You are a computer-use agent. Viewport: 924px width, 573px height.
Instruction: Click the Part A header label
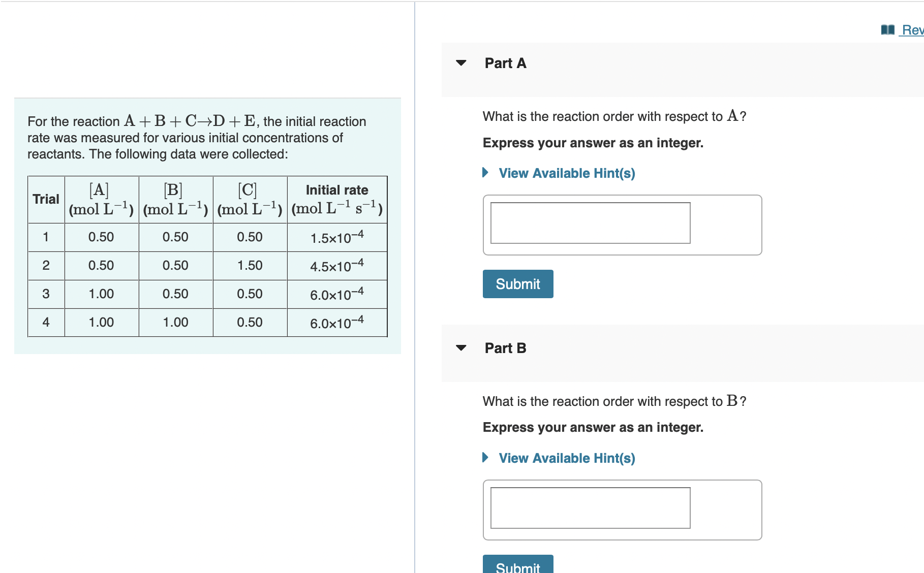(x=505, y=63)
